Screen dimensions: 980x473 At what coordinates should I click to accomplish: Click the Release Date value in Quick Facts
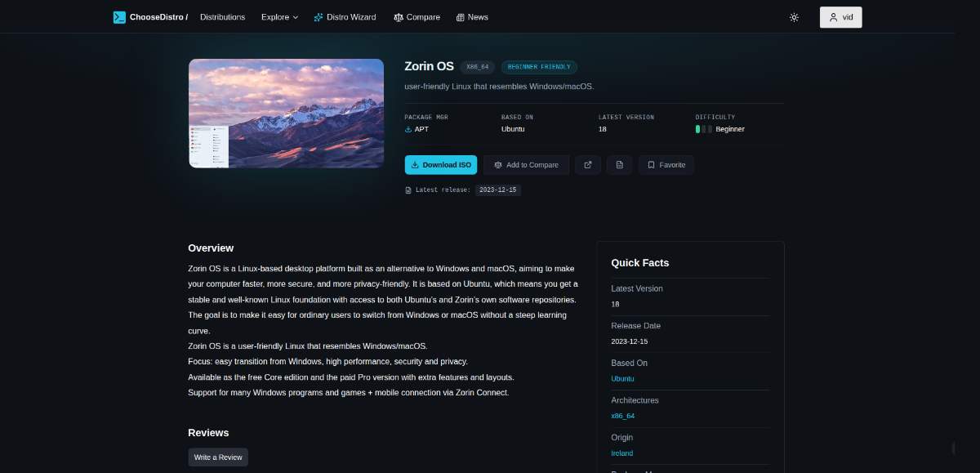pos(628,341)
